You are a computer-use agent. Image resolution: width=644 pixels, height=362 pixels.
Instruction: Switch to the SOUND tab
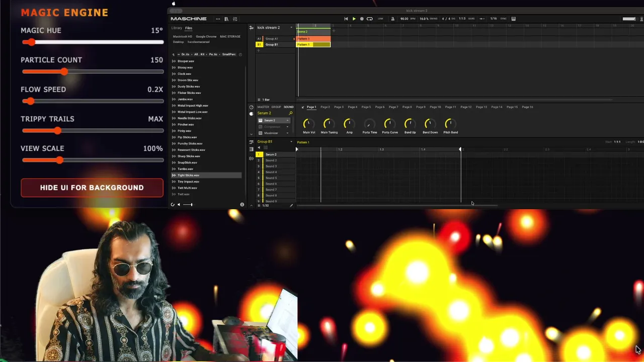[288, 107]
